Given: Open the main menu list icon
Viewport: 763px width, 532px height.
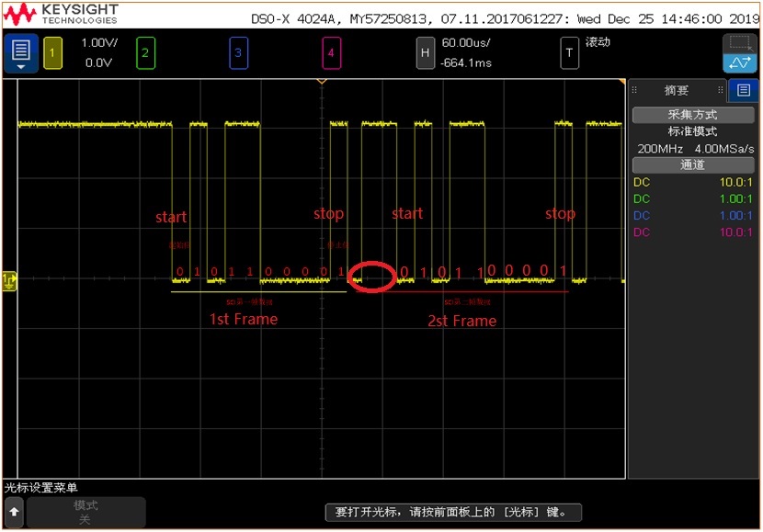Looking at the screenshot, I should tap(21, 53).
